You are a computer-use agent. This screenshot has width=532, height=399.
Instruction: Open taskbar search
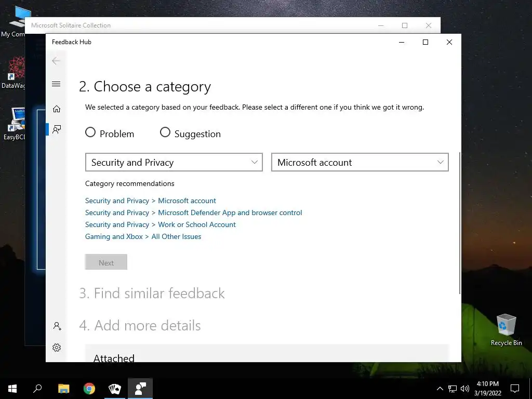(x=37, y=389)
